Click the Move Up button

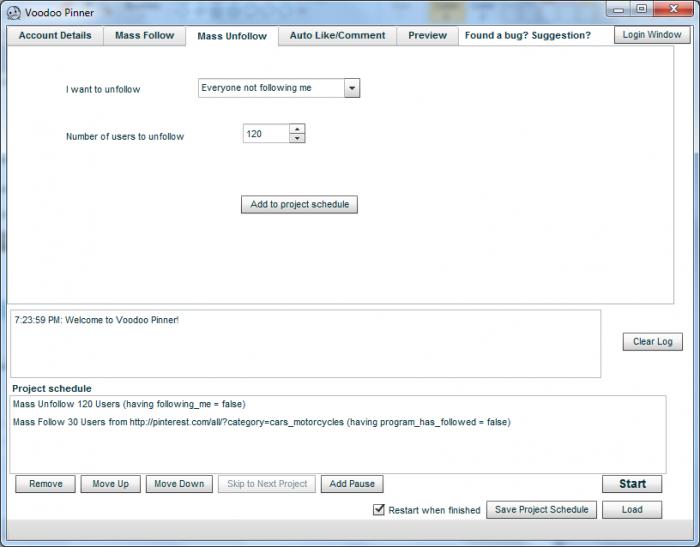click(110, 484)
